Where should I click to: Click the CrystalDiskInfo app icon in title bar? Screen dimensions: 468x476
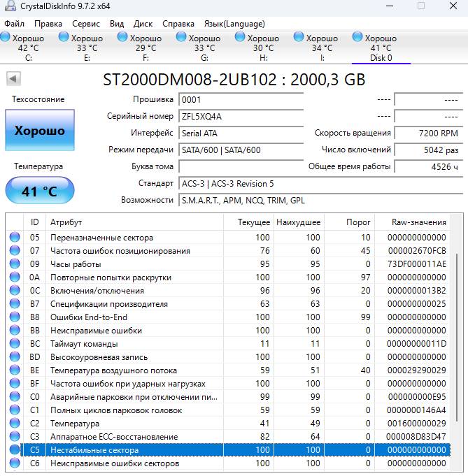click(x=7, y=6)
